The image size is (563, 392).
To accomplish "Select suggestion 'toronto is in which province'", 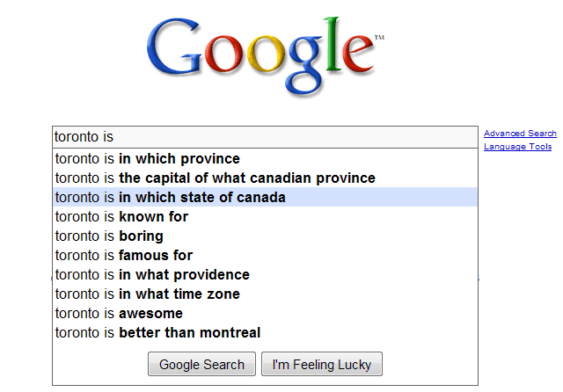I will [265, 158].
